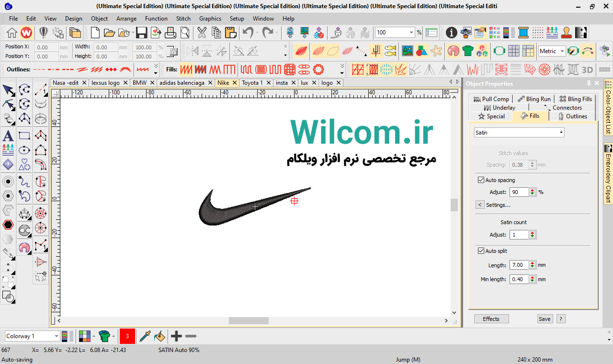This screenshot has width=613, height=364.
Task: Open the File menu
Action: (x=13, y=19)
